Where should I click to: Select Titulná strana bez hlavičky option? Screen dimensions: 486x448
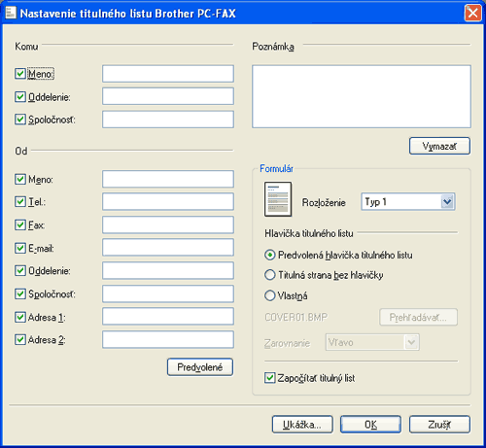click(269, 275)
